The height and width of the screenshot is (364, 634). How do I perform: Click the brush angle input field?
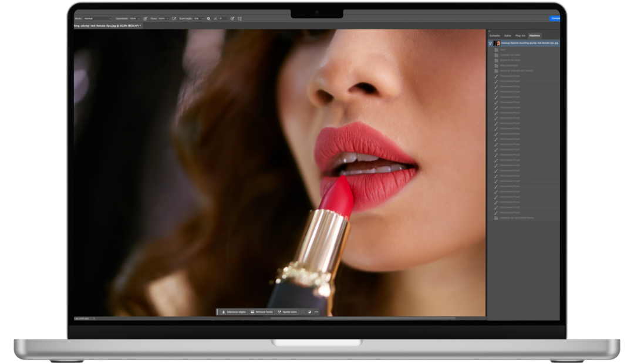click(222, 18)
